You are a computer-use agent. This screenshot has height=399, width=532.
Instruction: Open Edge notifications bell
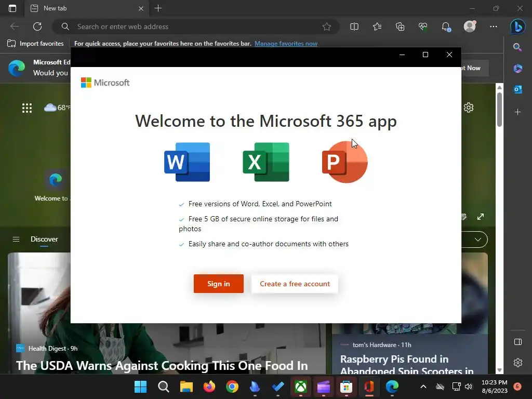446,26
